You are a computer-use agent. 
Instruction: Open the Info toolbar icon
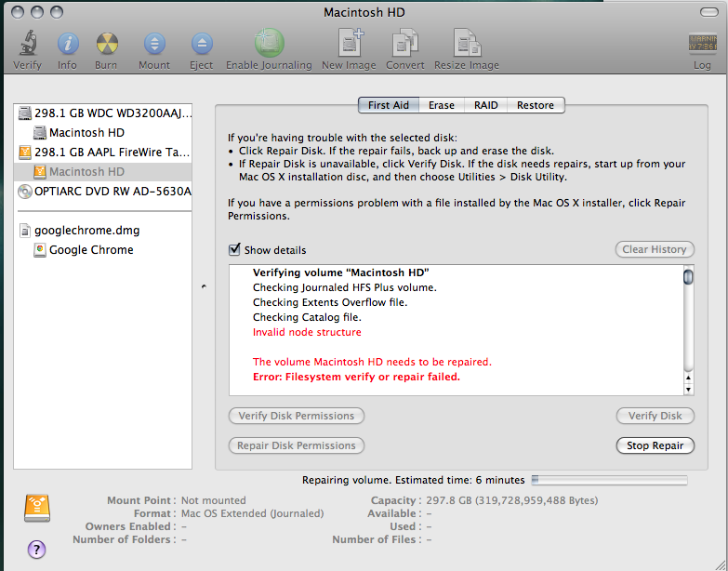(x=68, y=44)
